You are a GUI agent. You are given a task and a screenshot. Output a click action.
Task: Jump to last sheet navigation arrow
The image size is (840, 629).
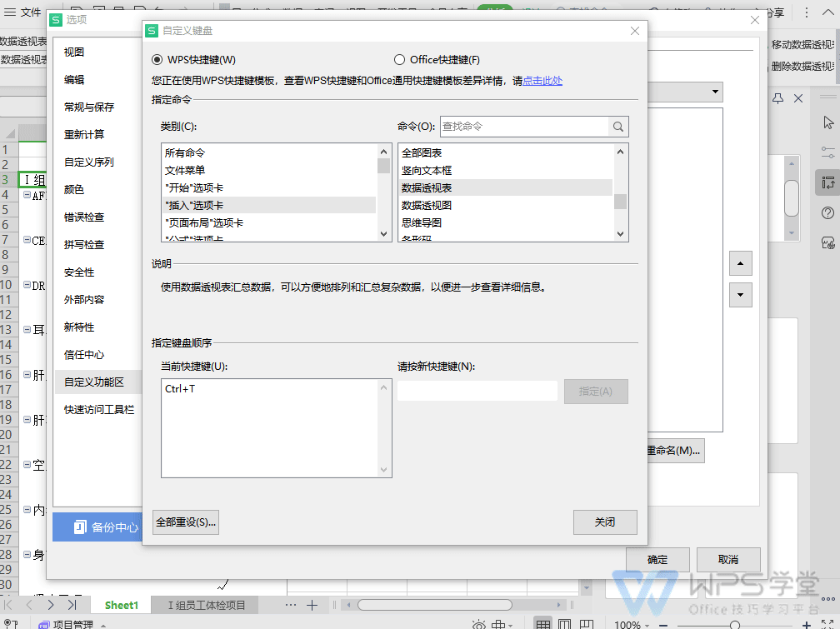[72, 605]
